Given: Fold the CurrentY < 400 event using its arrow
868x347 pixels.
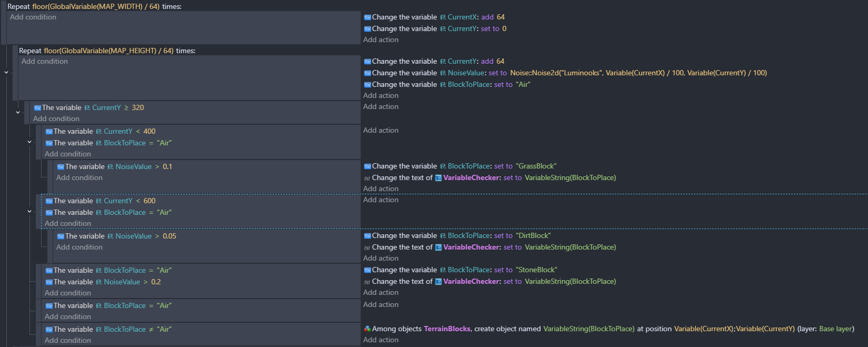Looking at the screenshot, I should point(29,142).
